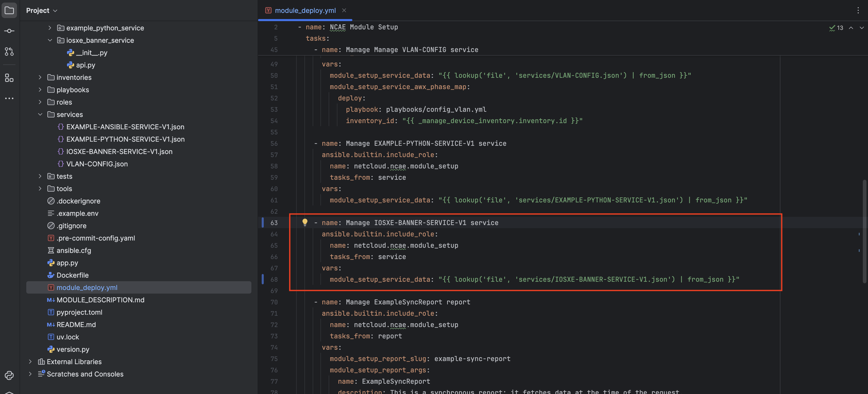Viewport: 868px width, 394px height.
Task: Open the Structure tool window icon
Action: click(10, 78)
